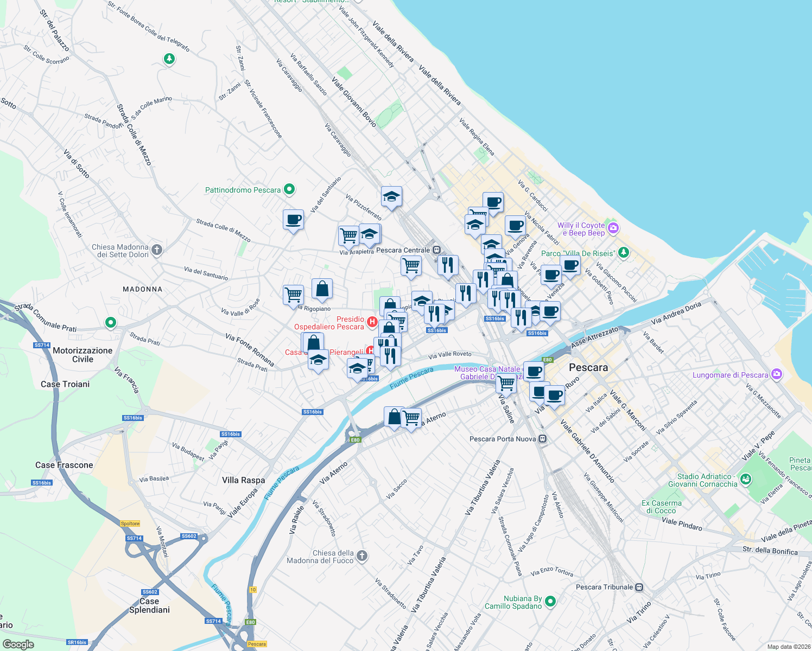Click the green marker at Pattinodromo Pescara

click(288, 190)
